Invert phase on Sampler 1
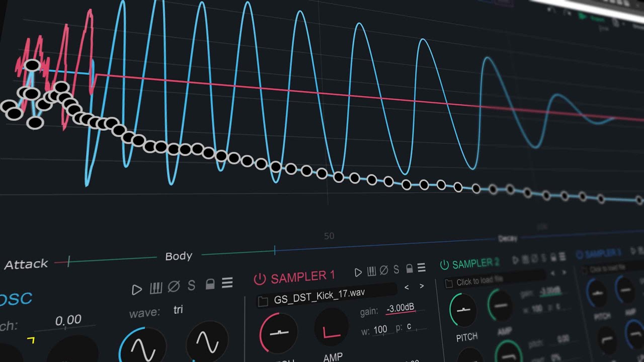Image resolution: width=644 pixels, height=362 pixels. (384, 270)
